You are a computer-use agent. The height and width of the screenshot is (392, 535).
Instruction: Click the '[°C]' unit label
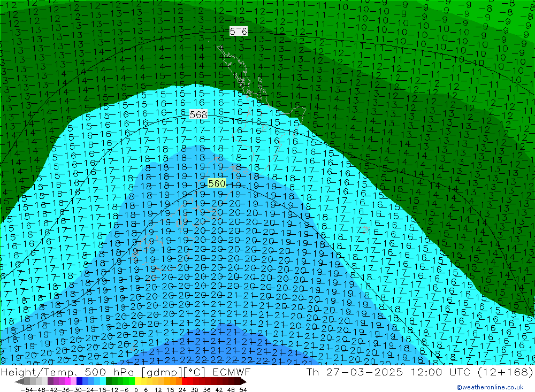pyautogui.click(x=195, y=372)
